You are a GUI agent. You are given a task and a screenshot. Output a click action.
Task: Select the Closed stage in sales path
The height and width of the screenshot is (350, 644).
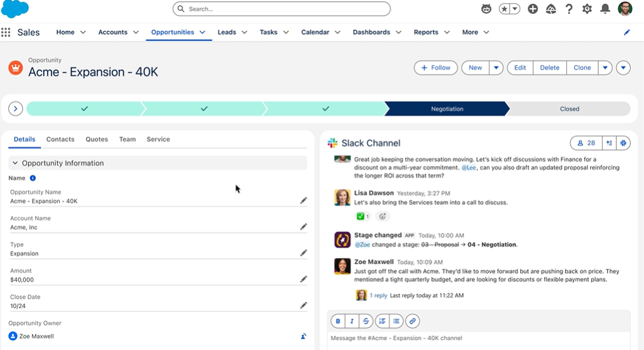point(569,109)
